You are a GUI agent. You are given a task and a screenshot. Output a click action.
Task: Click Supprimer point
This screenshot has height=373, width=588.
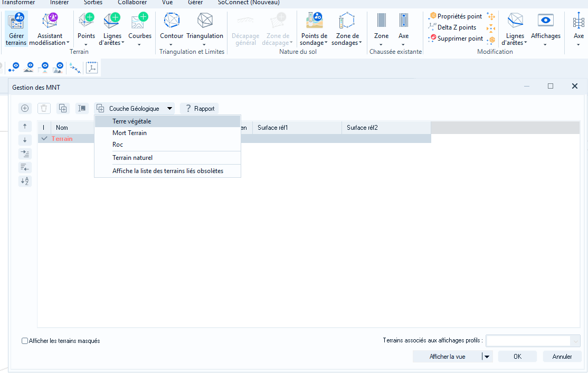pyautogui.click(x=456, y=38)
